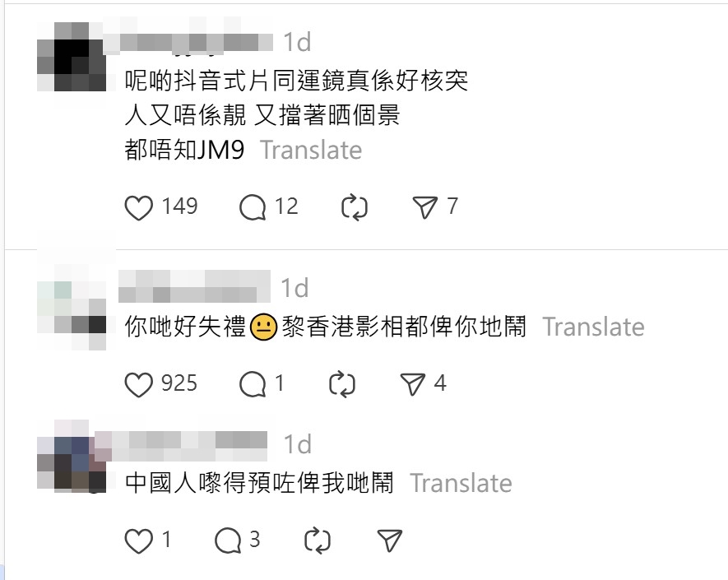728x580 pixels.
Task: Repost the last comment
Action: [x=318, y=541]
